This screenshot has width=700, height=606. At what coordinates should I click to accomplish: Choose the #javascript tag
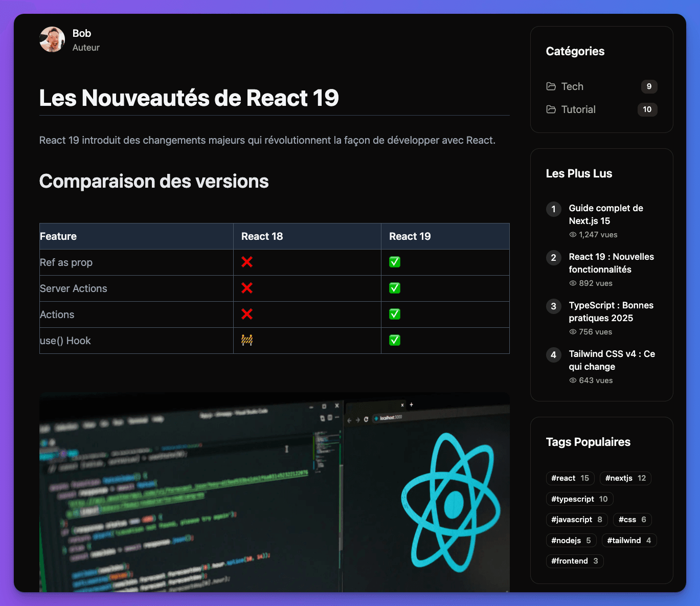click(x=576, y=520)
